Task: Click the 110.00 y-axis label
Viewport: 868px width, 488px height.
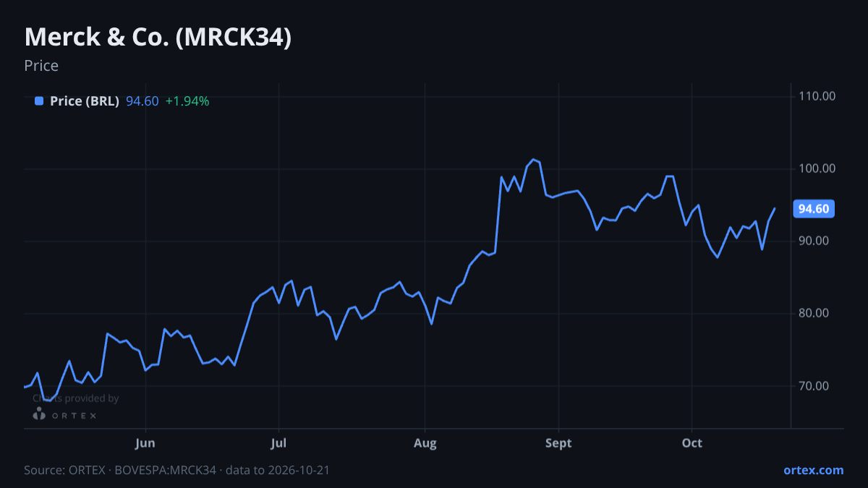Action: tap(817, 96)
